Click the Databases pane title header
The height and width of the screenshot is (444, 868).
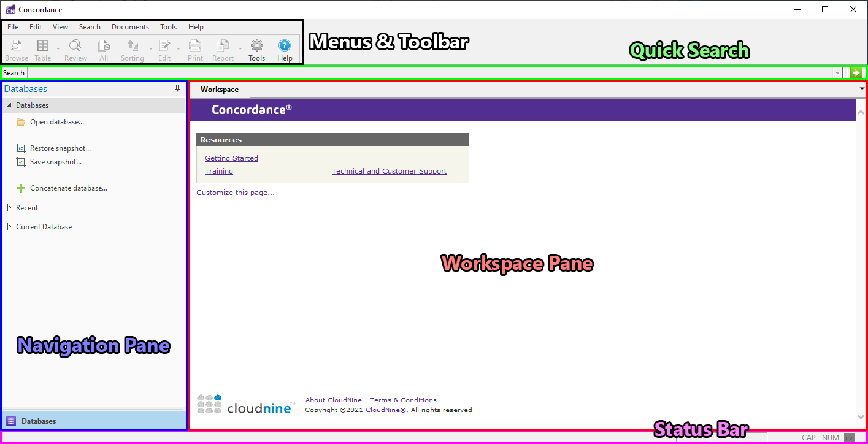click(x=26, y=89)
